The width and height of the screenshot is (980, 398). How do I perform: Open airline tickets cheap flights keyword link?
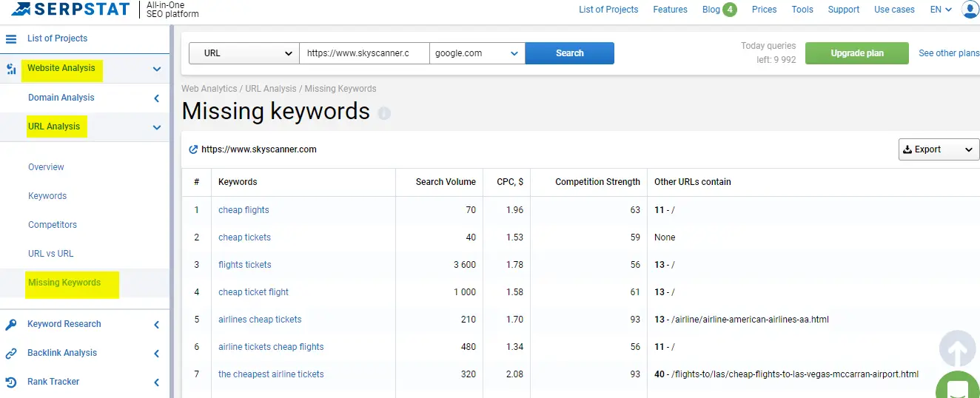(x=271, y=347)
